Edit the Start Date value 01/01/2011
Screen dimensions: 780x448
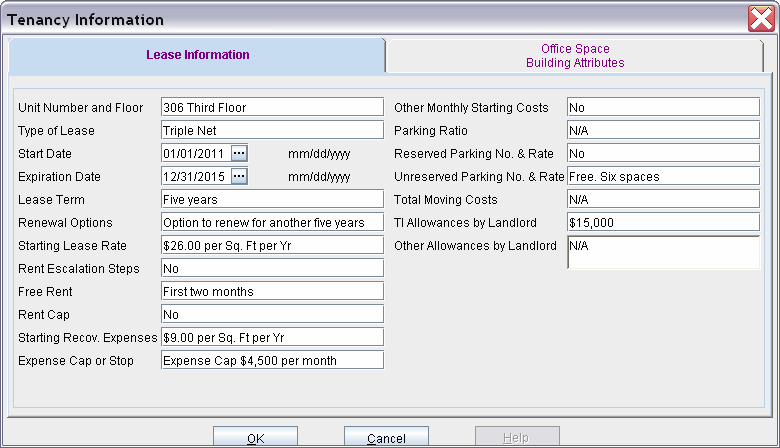coord(196,153)
